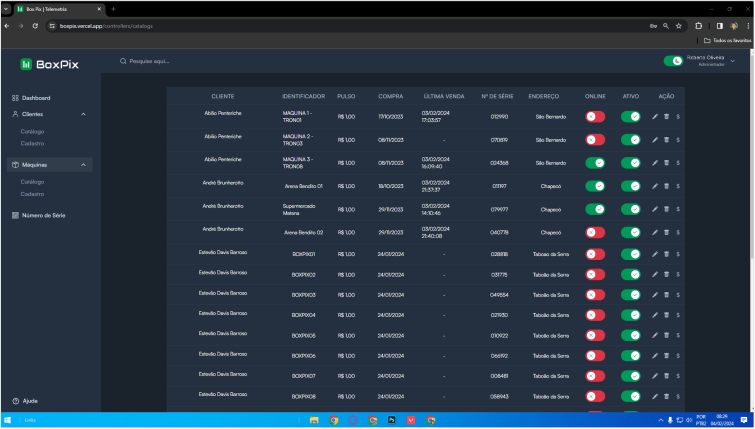Image resolution: width=755 pixels, height=429 pixels.
Task: Click the magnifier search icon in the top bar
Action: tap(123, 61)
